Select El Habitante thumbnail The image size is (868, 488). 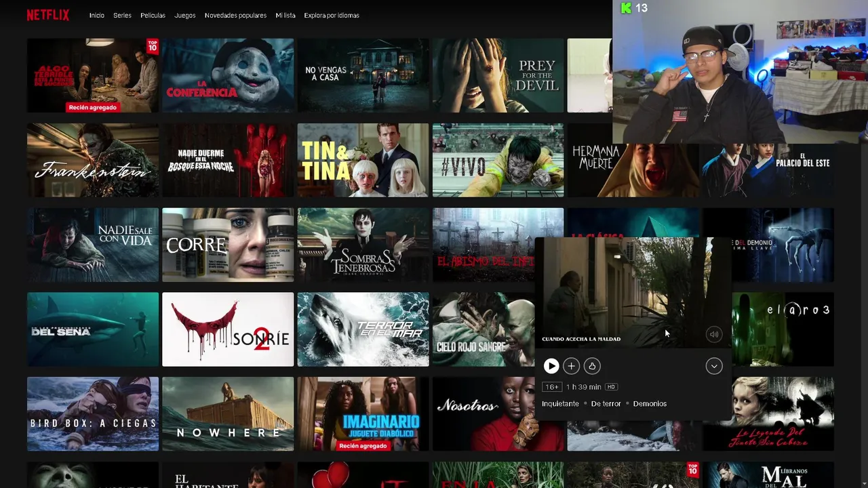point(228,475)
